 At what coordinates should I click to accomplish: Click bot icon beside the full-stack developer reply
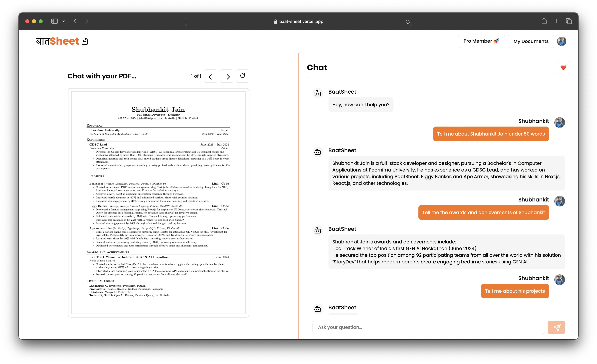(x=318, y=152)
